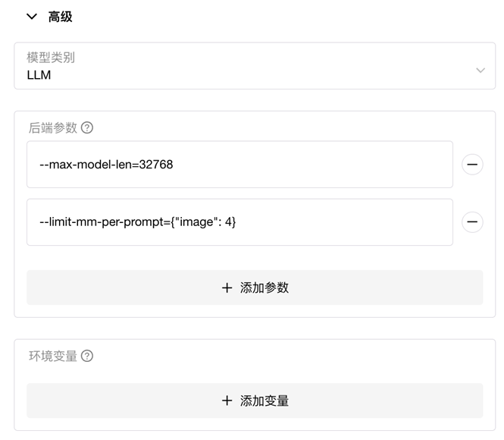Screen dimensions: 504x440
Task: Add an environment variable via 添加变量
Action: [x=255, y=401]
